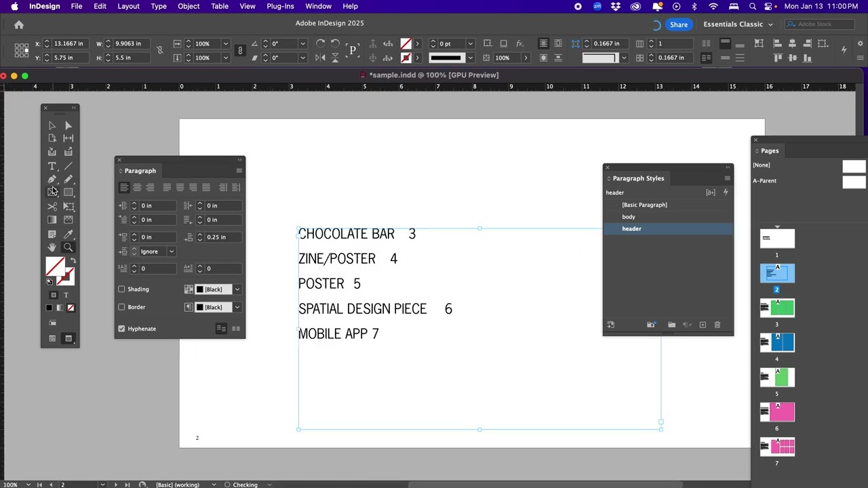
Task: Click the Content Collector tool
Action: [52, 152]
